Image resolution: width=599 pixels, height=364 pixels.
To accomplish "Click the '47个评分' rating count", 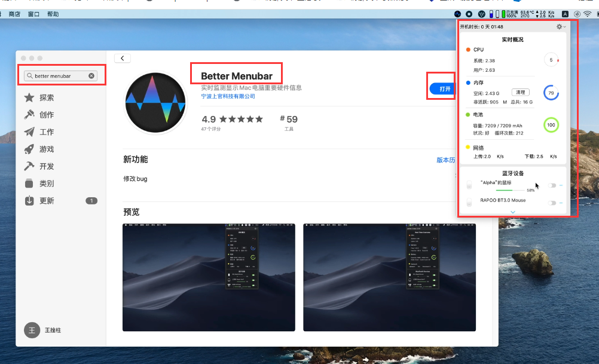I will 211,129.
